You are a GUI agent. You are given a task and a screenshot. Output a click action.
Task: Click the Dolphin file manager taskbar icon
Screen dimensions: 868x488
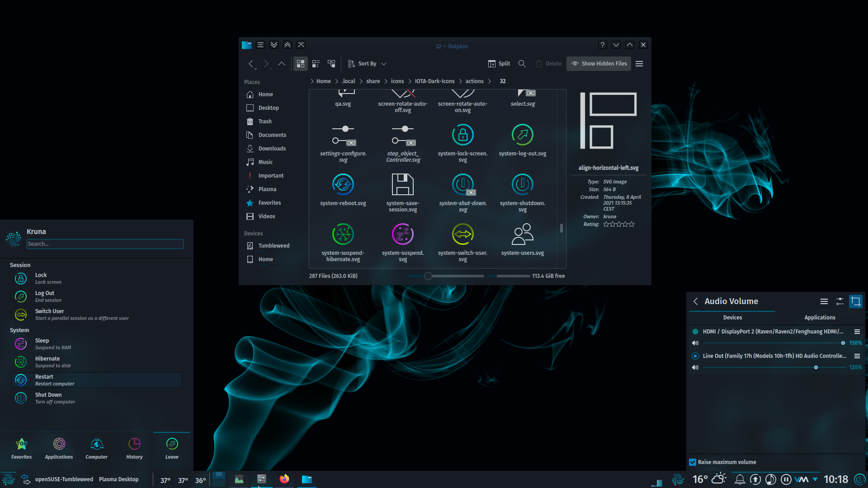pyautogui.click(x=307, y=479)
